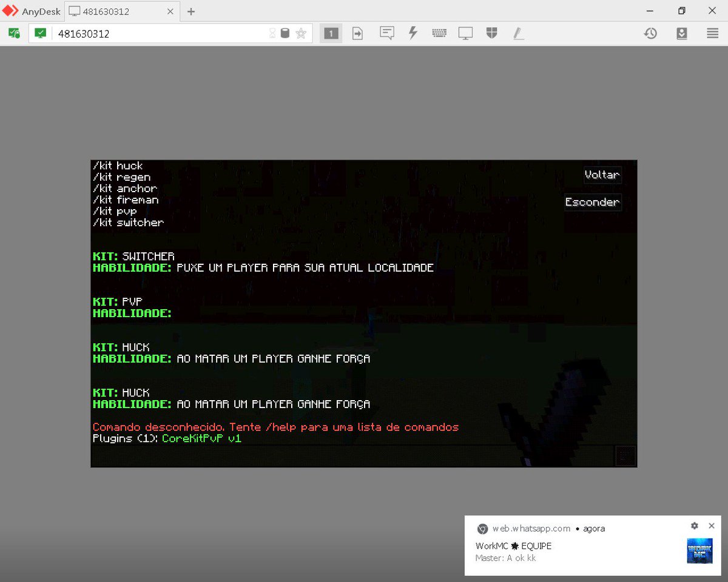Select monitor 1 button
728x582 pixels.
[x=331, y=33]
